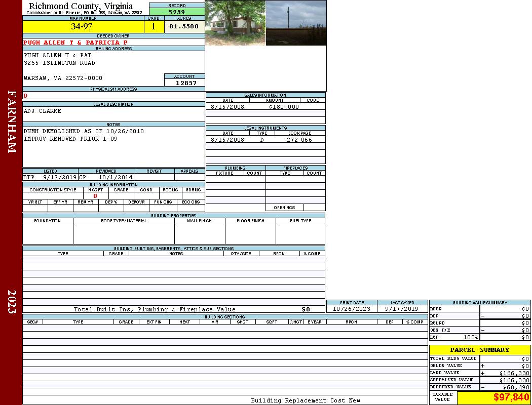Click the book page entry 272 066

(x=299, y=140)
